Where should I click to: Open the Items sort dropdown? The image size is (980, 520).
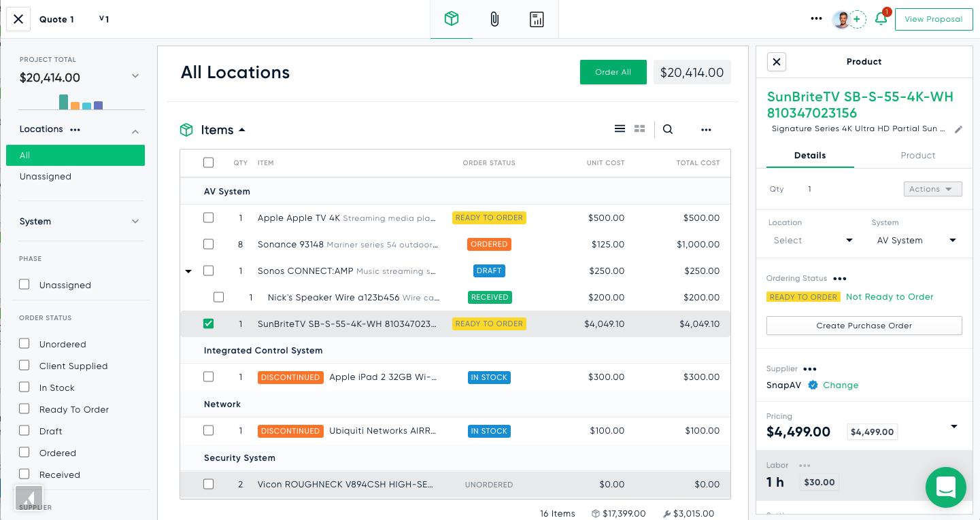coord(242,130)
